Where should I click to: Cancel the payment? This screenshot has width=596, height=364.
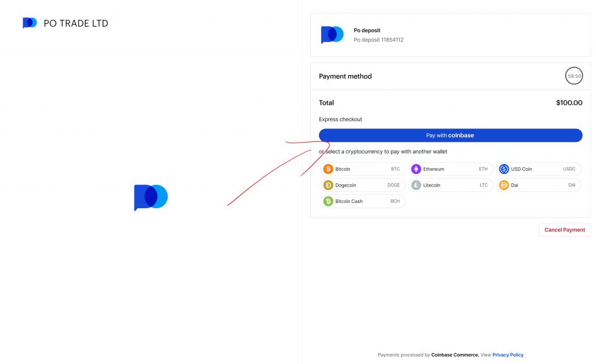[565, 230]
